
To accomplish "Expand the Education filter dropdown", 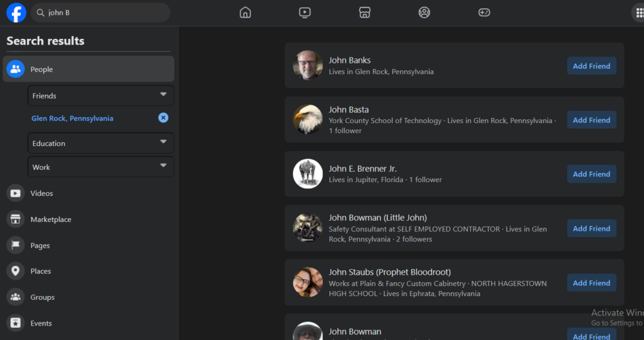I will pos(101,143).
